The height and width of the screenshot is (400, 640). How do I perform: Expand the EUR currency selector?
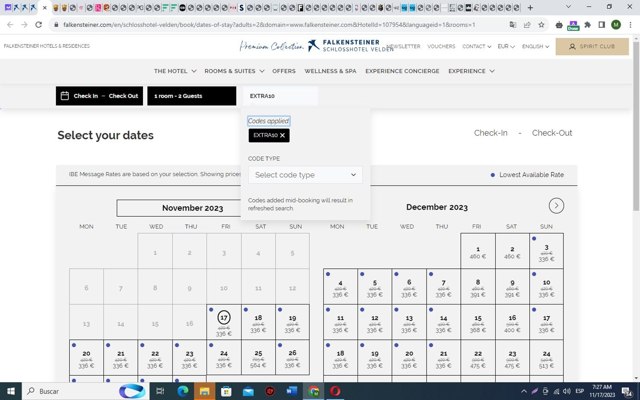coord(506,47)
